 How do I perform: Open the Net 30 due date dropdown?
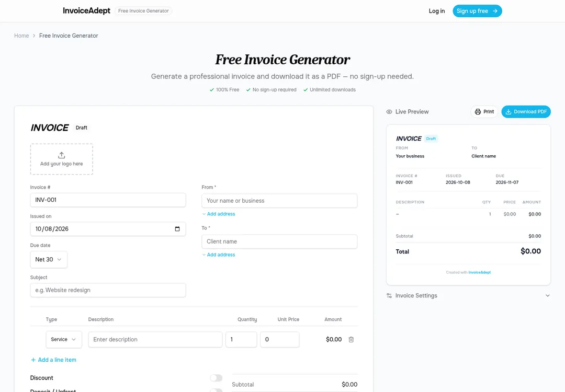pyautogui.click(x=49, y=260)
